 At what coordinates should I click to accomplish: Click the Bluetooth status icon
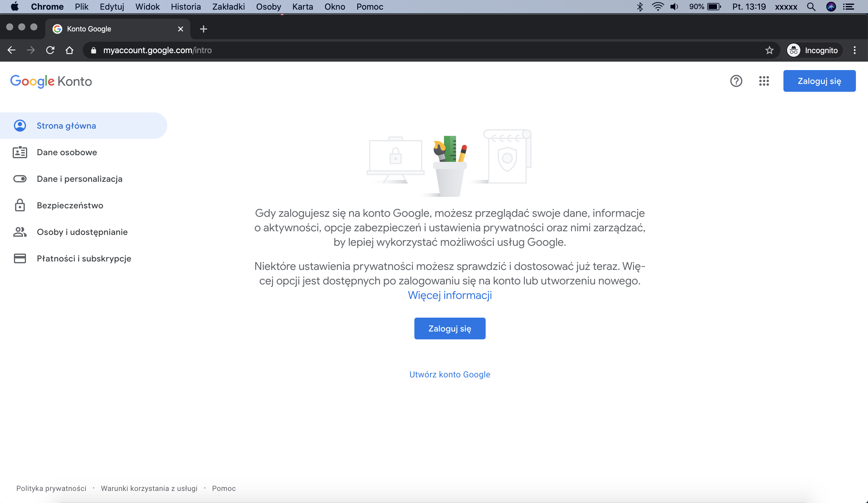click(x=640, y=7)
